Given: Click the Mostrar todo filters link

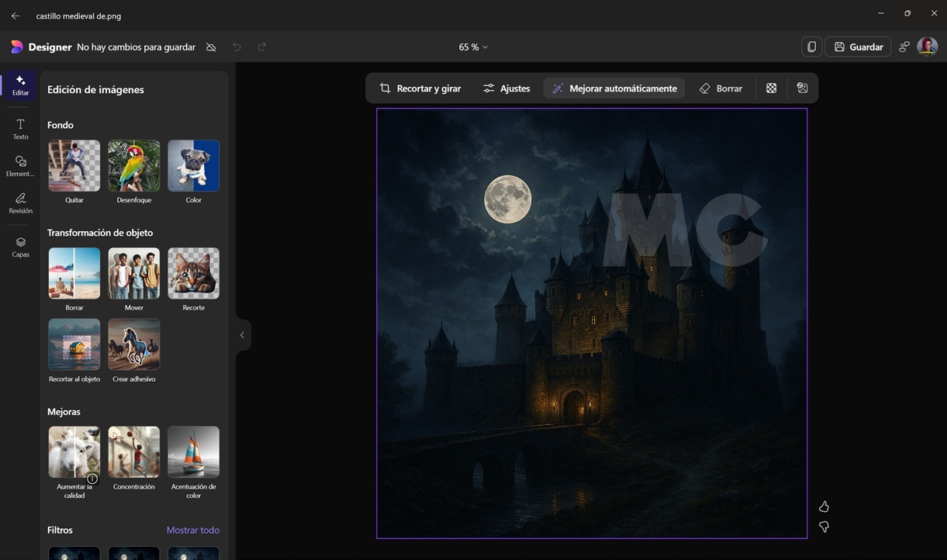Looking at the screenshot, I should 192,530.
